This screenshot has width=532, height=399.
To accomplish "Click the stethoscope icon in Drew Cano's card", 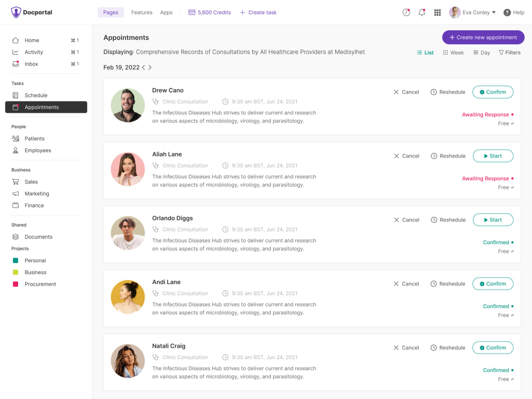I will [155, 102].
